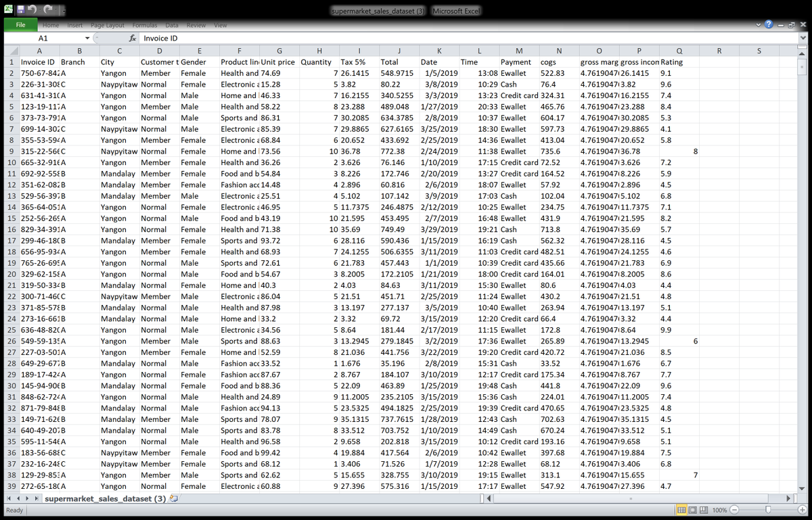Screen dimensions: 812x520
Task: Click the supermarket_sales_dataset (3) sheet tab
Action: pos(105,499)
